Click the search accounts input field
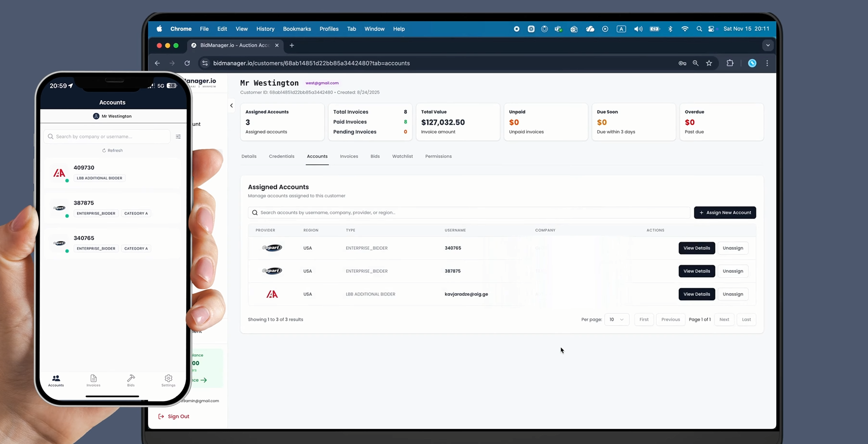868x444 pixels. 468,213
